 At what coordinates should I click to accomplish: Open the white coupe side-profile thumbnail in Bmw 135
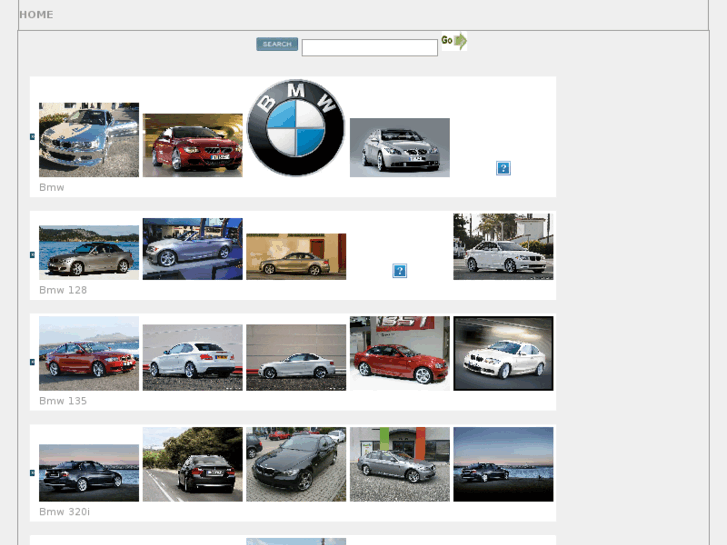coord(296,358)
